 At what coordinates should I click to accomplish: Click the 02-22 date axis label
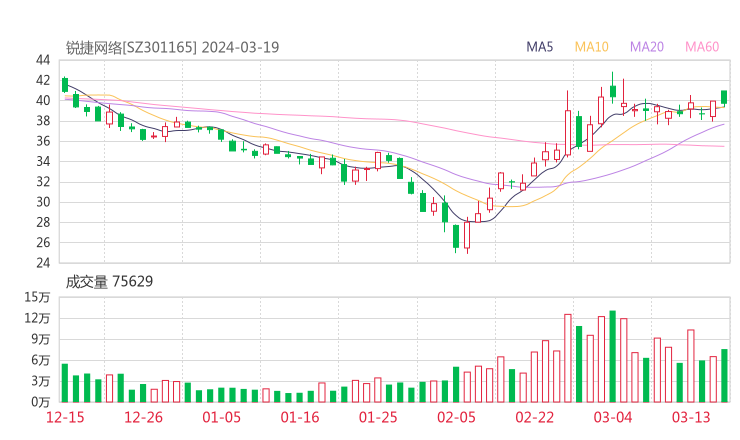(535, 417)
